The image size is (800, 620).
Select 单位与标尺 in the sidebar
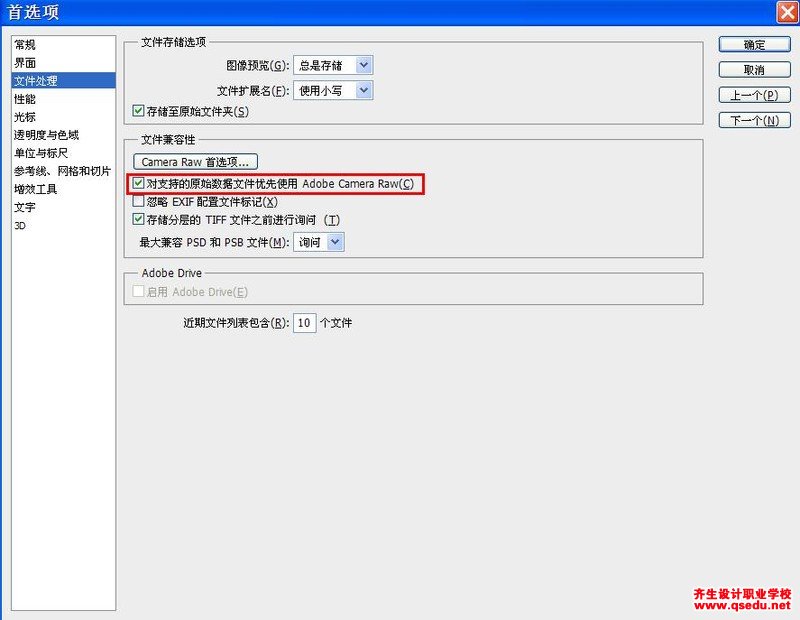(41, 153)
